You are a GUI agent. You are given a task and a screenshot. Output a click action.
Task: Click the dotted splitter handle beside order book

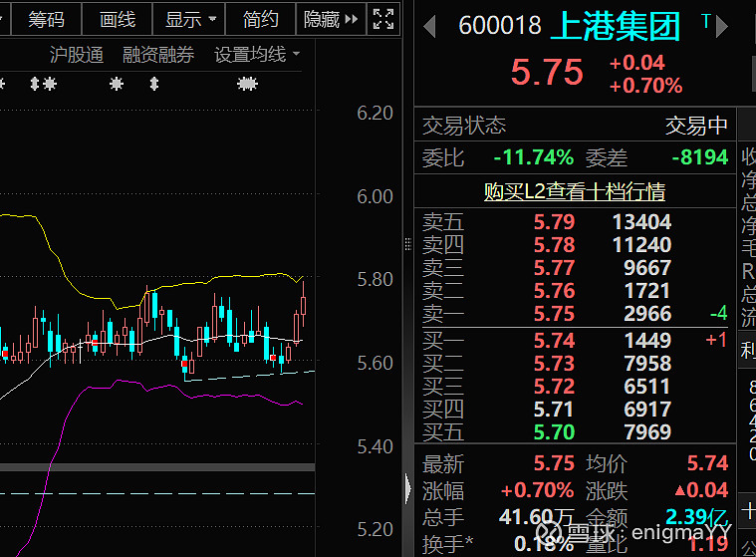tap(408, 244)
